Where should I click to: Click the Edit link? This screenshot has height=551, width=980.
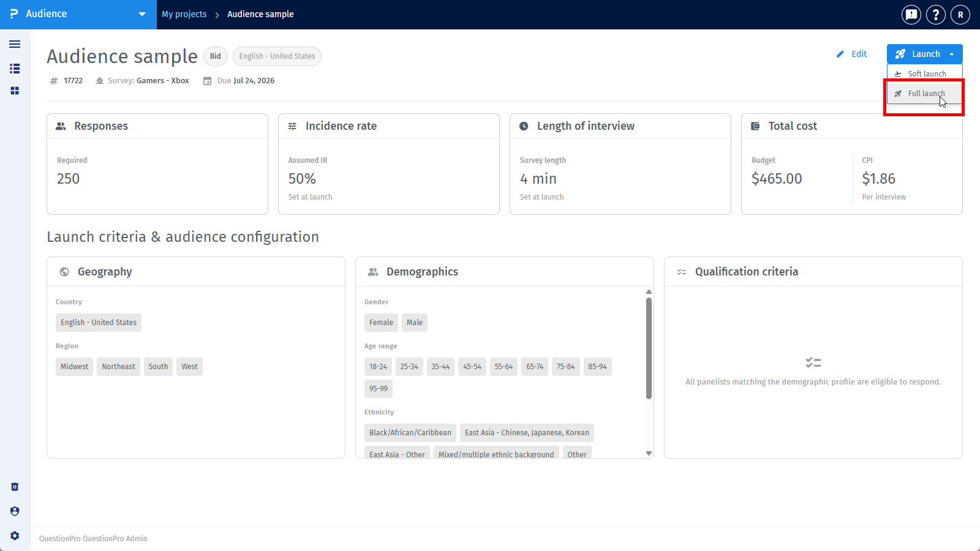(852, 54)
